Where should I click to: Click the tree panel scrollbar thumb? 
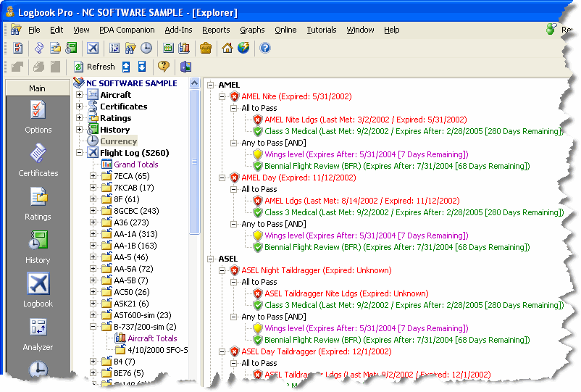coord(195,161)
